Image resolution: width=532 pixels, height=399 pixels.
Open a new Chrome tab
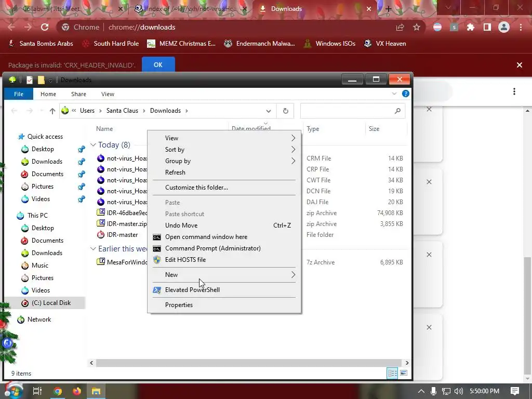click(x=389, y=9)
